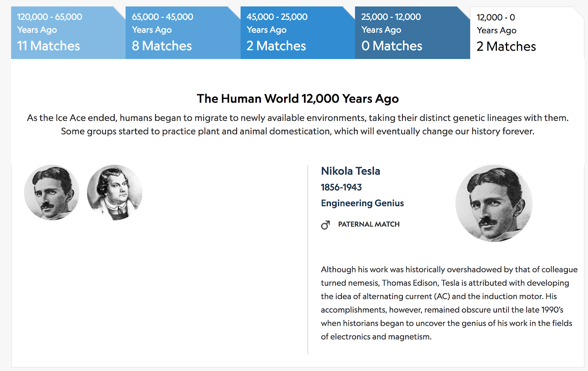
Task: Click the Ice Age migration description paragraph
Action: point(297,124)
